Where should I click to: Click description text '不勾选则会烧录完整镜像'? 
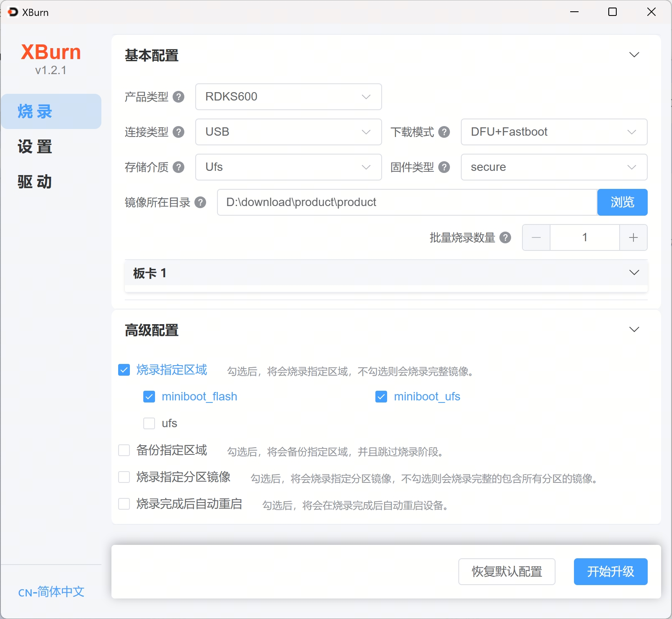[413, 371]
